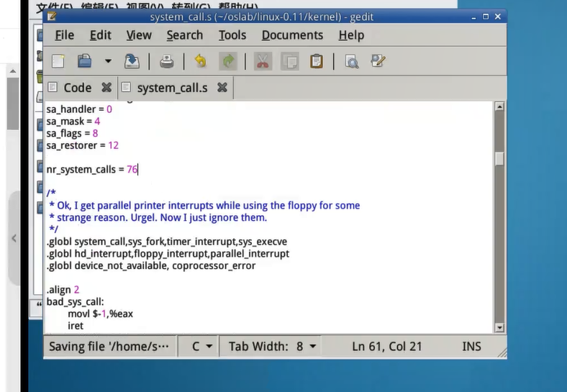Click the Print icon
567x392 pixels.
click(167, 62)
